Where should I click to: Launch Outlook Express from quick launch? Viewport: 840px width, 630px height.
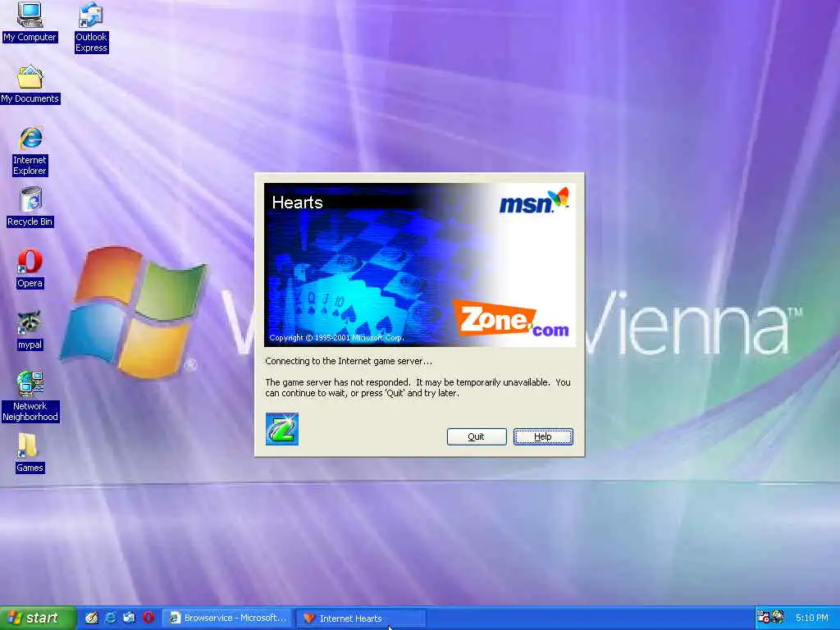[x=129, y=618]
